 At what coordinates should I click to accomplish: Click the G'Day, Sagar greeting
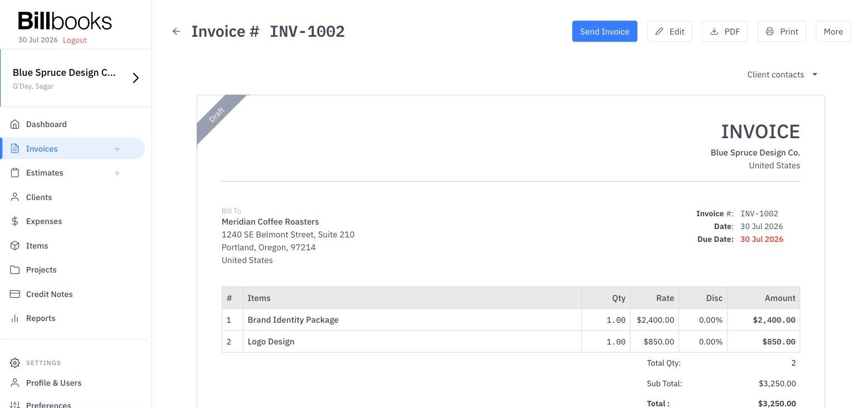pyautogui.click(x=33, y=86)
